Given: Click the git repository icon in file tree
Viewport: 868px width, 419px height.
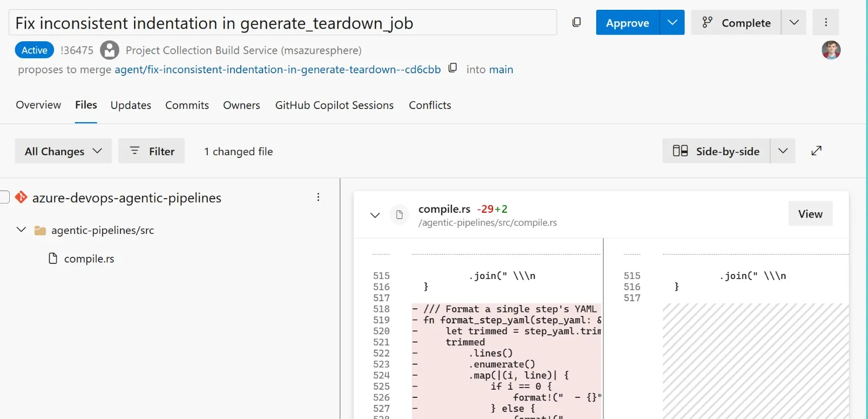Looking at the screenshot, I should [21, 197].
